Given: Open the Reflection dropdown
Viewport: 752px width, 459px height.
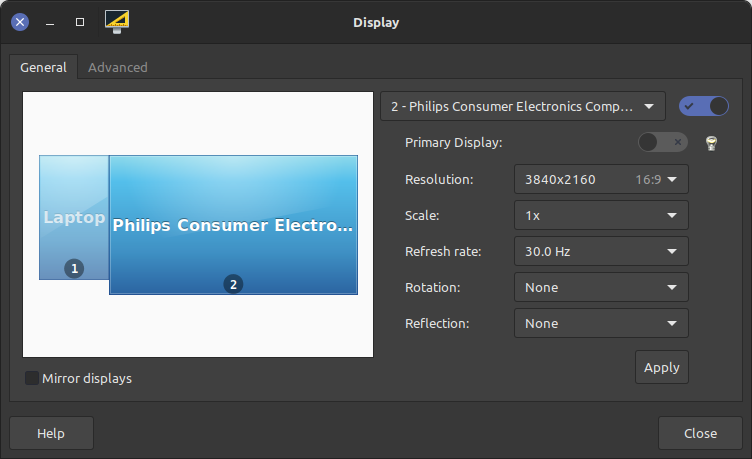Looking at the screenshot, I should click(x=601, y=323).
